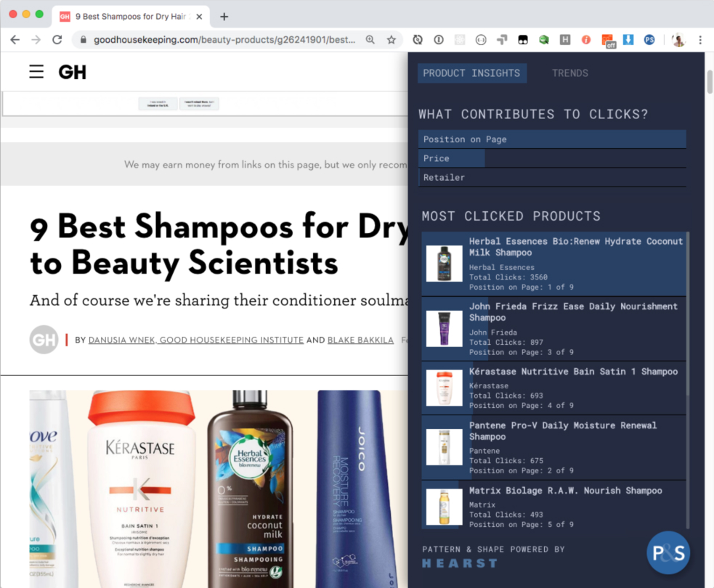Click the gray hammer extension icon

tap(502, 40)
